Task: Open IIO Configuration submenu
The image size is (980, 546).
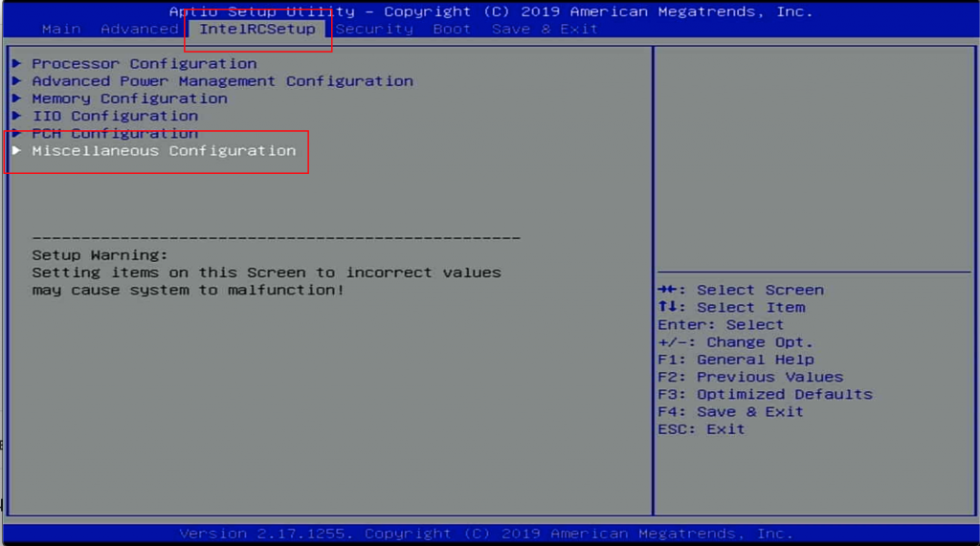Action: coord(115,117)
